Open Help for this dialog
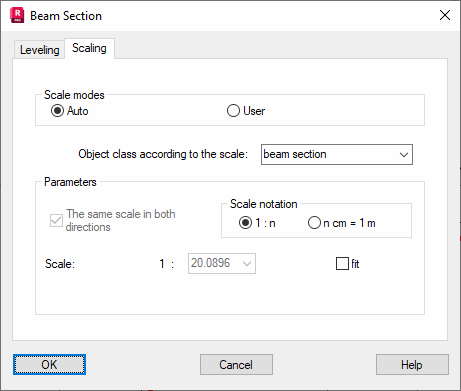461x391 pixels. tap(412, 365)
